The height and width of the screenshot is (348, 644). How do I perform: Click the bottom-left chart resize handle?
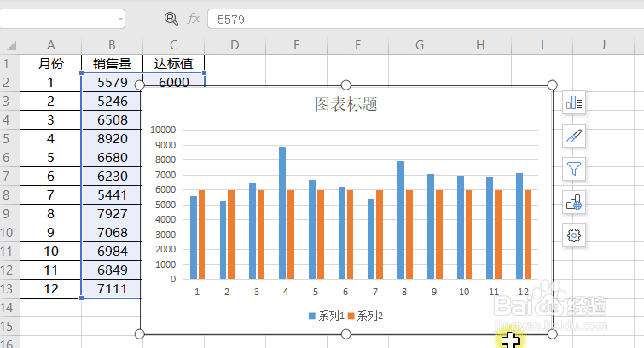pyautogui.click(x=140, y=334)
